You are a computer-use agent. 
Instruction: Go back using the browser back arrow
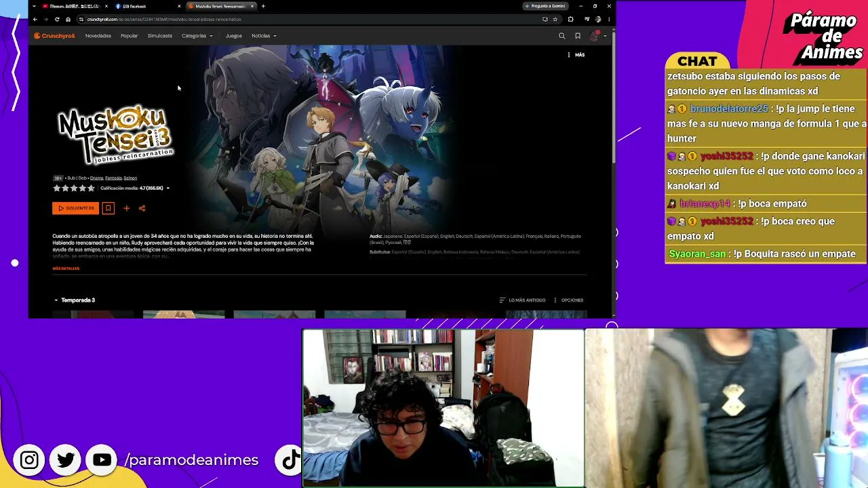[x=35, y=19]
